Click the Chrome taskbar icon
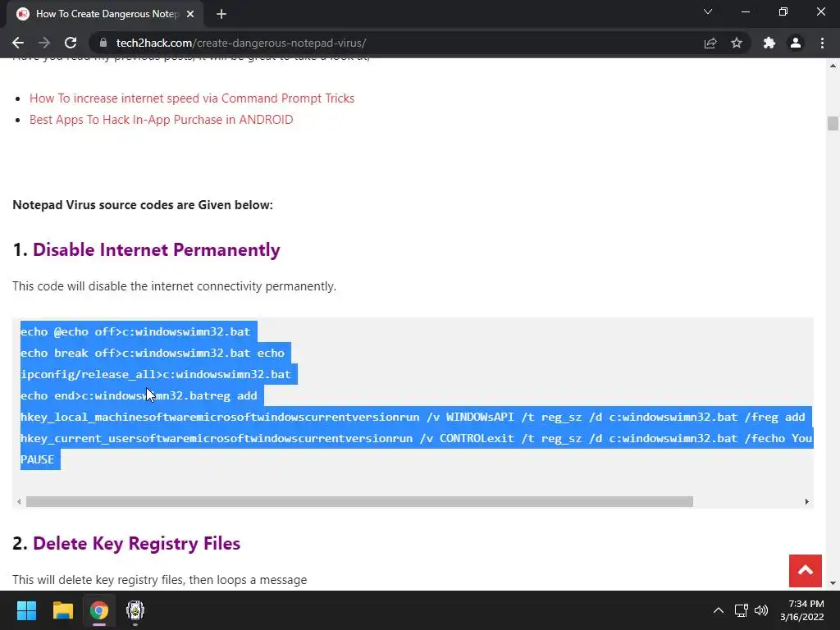Image resolution: width=840 pixels, height=630 pixels. (x=99, y=610)
